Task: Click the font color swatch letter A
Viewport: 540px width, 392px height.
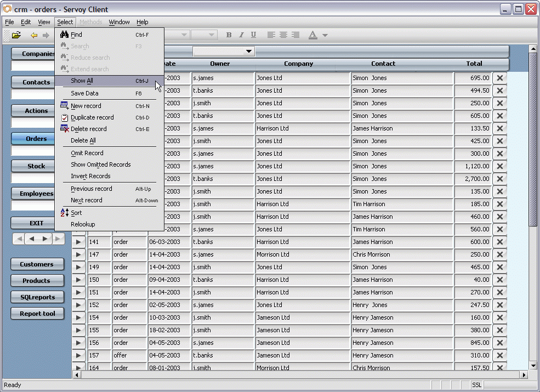Action: 312,35
